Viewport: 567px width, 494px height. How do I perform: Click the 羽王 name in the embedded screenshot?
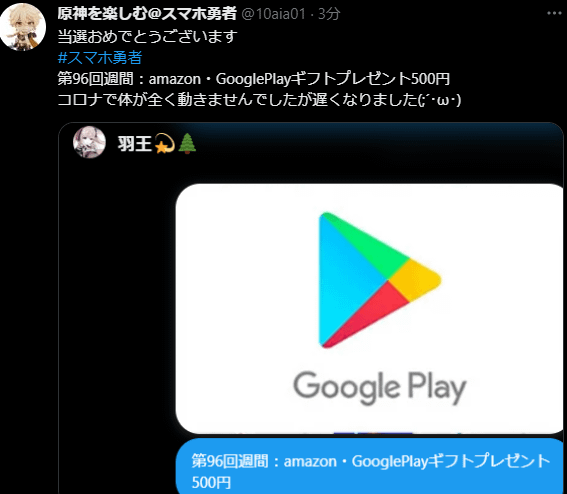coord(135,144)
